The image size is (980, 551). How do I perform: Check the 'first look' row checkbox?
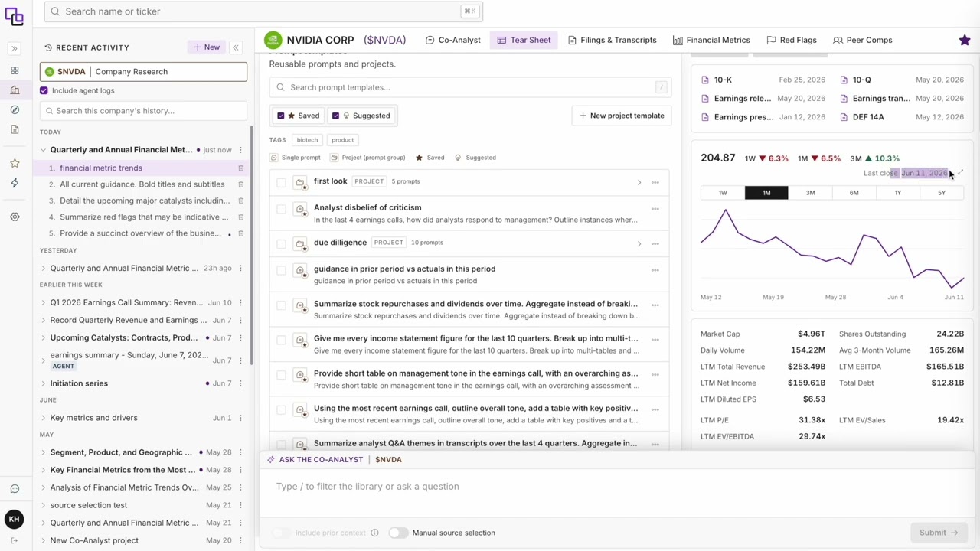click(x=281, y=182)
